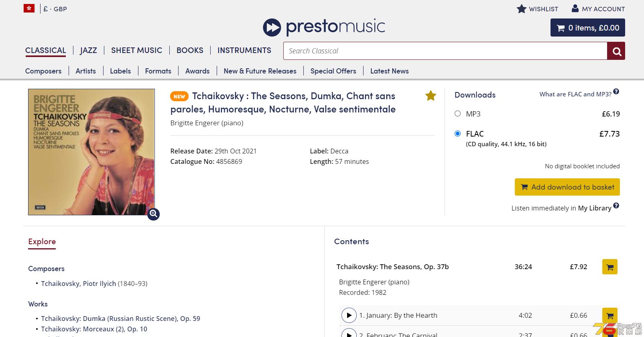
Task: Click the magnifier search button
Action: pyautogui.click(x=616, y=51)
